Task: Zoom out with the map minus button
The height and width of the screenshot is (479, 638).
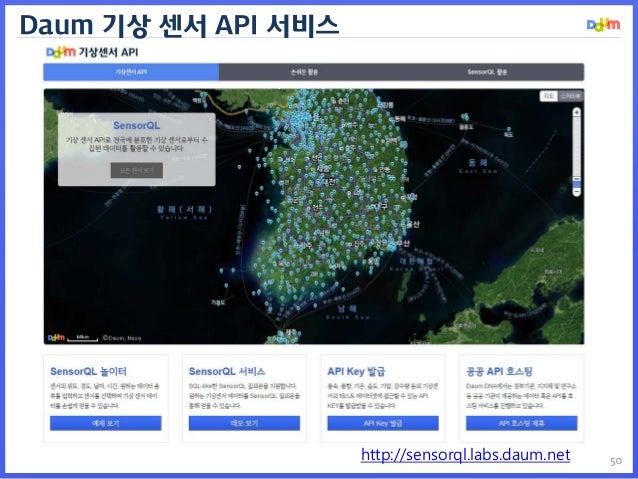Action: [577, 192]
